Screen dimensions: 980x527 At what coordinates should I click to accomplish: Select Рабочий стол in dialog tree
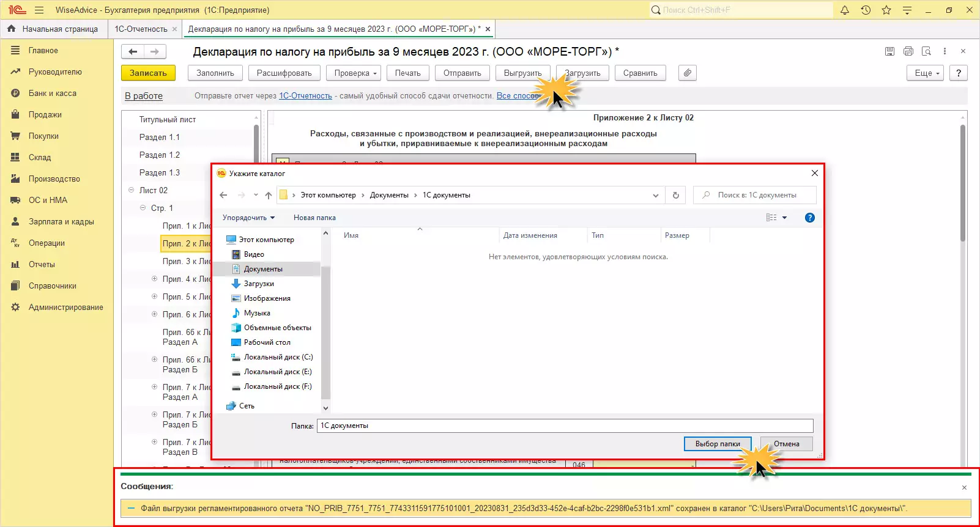[x=267, y=342]
